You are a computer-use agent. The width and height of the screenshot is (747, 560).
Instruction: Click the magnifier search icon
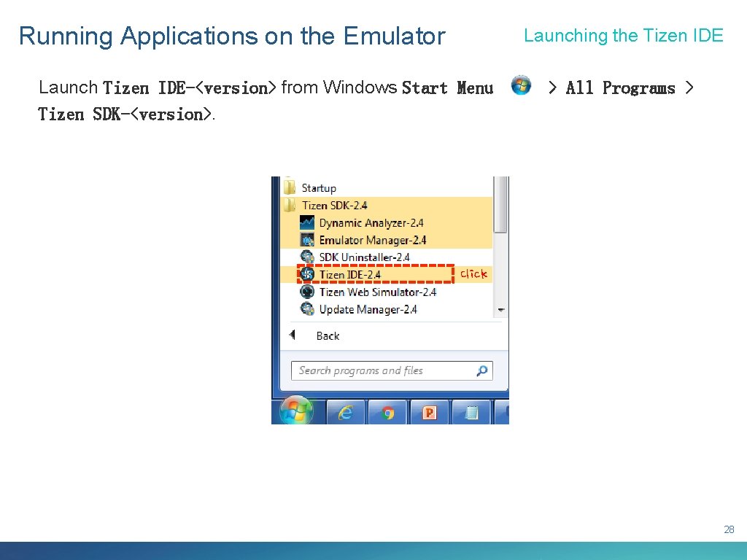tap(481, 370)
